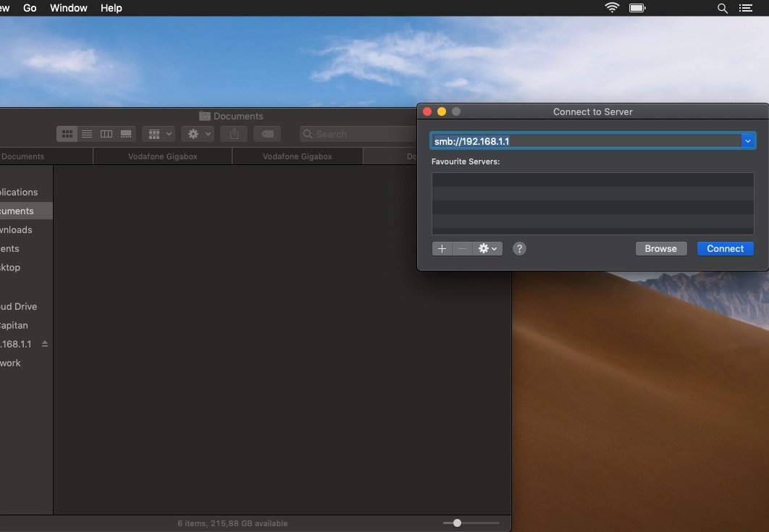Add a favourite server with the plus button
Screen dimensions: 769x532
[442, 248]
